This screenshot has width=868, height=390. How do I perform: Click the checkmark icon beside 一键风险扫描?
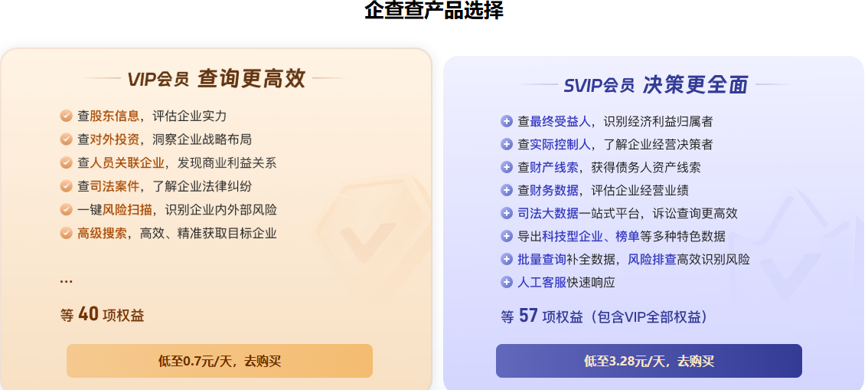point(66,209)
